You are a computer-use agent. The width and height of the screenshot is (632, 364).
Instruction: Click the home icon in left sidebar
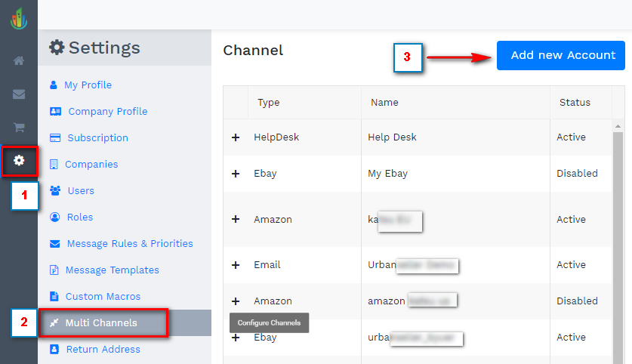tap(19, 60)
